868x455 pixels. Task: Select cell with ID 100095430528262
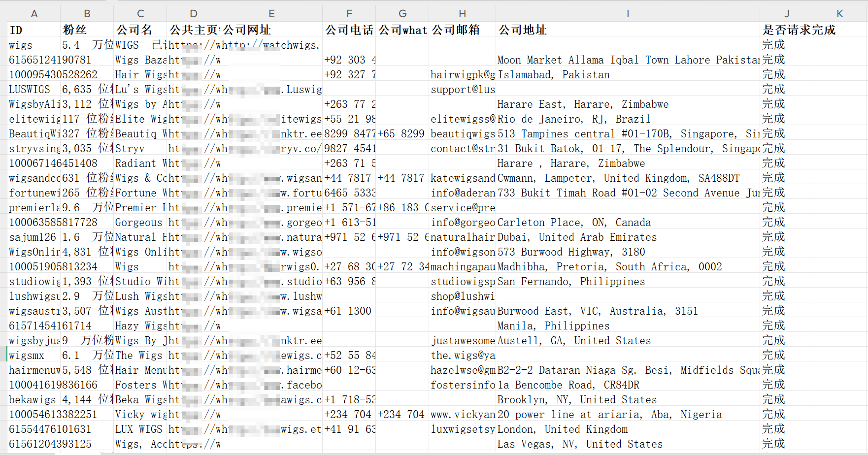(53, 75)
